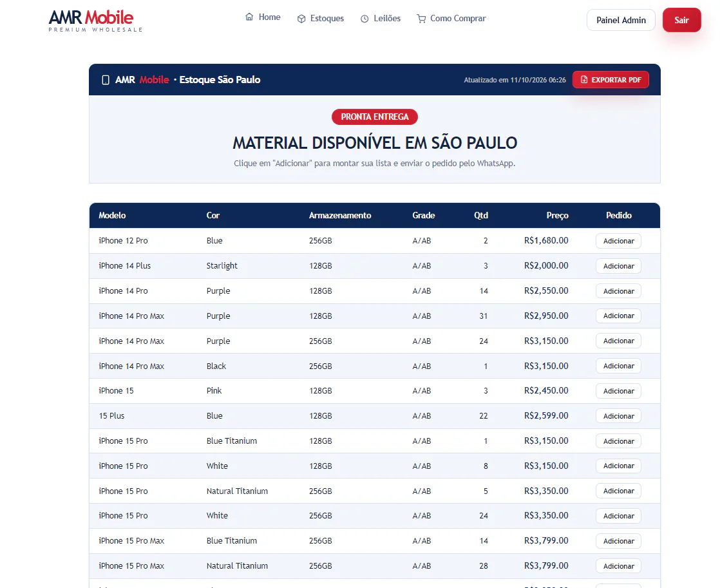Add the 15 Plus Blue row to order

618,416
